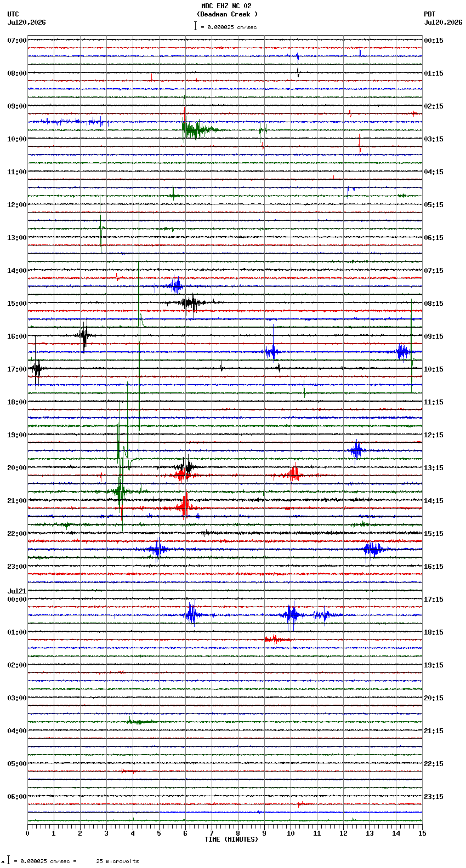Click the station title "MDC EHZ NC 02"

click(x=226, y=6)
